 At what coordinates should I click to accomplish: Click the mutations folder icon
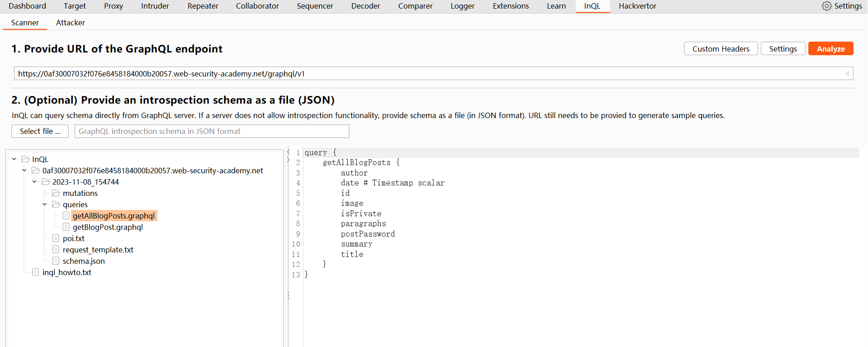click(x=56, y=193)
